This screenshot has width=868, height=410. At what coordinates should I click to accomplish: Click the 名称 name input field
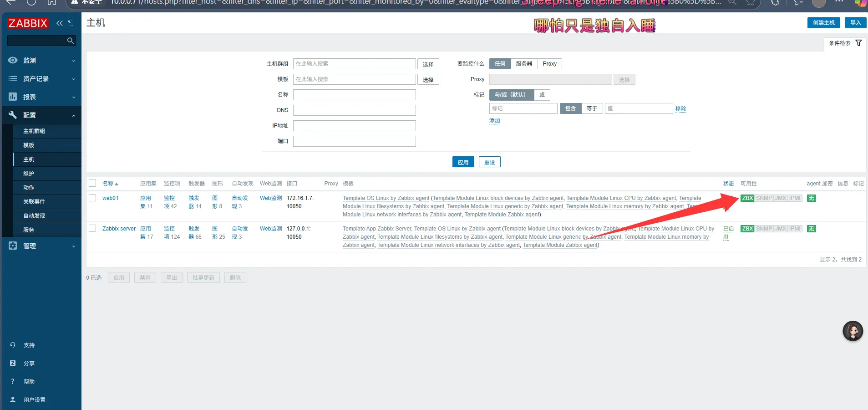pos(354,95)
